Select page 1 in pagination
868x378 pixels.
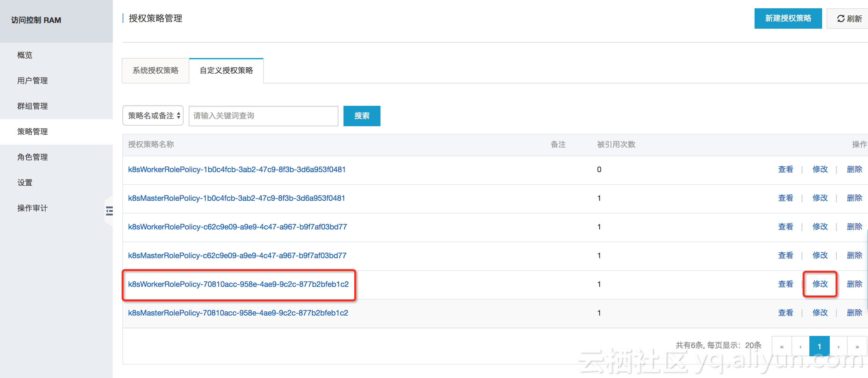pyautogui.click(x=820, y=346)
